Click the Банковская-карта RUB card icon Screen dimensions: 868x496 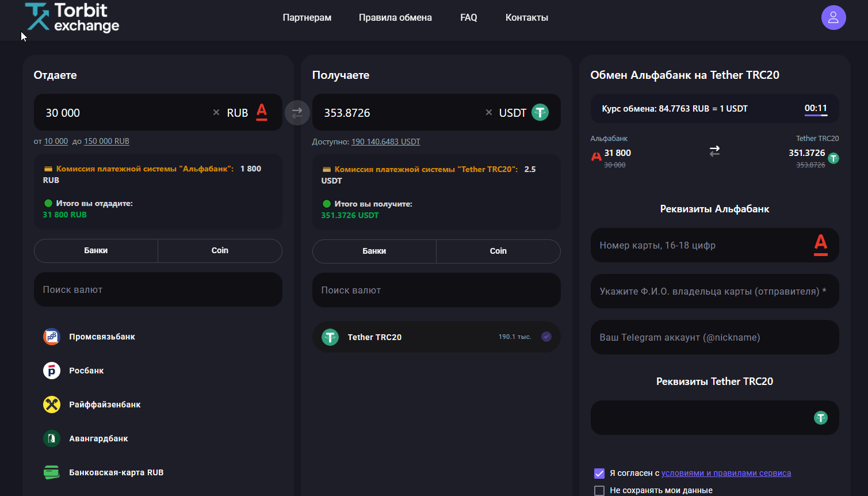coord(52,472)
